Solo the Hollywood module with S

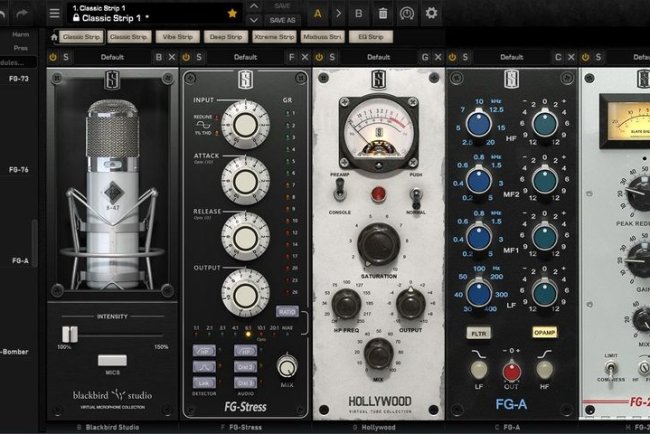click(332, 57)
